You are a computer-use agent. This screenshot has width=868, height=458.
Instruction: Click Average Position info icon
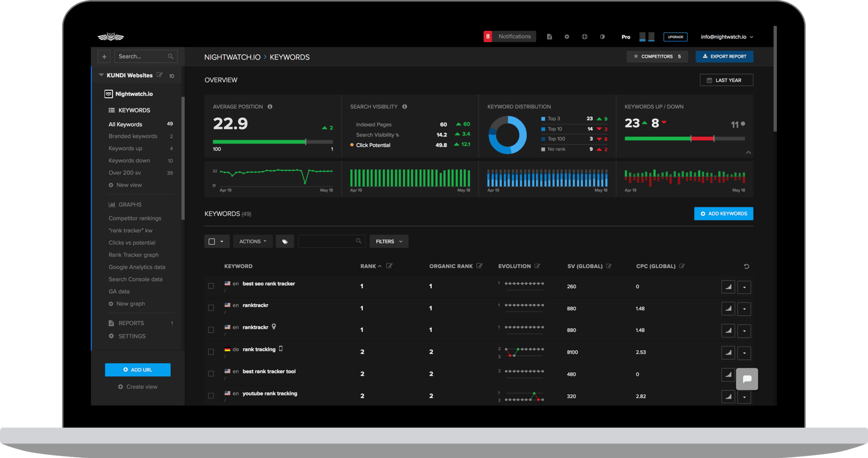270,106
